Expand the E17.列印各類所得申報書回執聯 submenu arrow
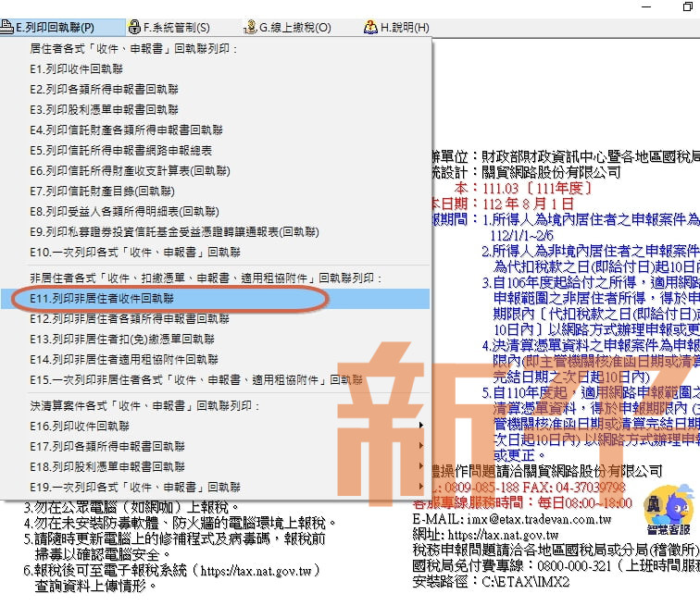 [422, 446]
